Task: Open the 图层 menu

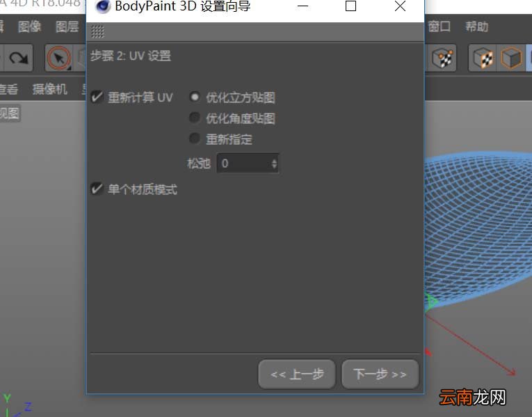Action: (x=67, y=26)
